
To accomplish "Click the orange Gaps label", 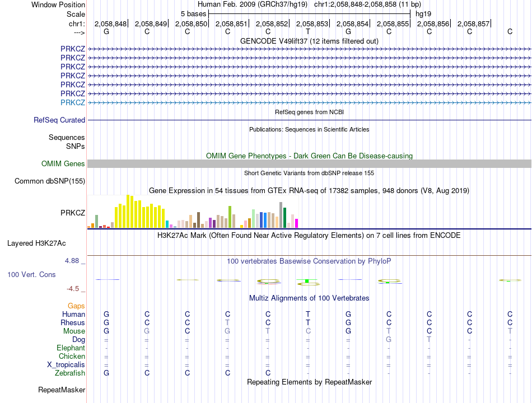I will [76, 306].
